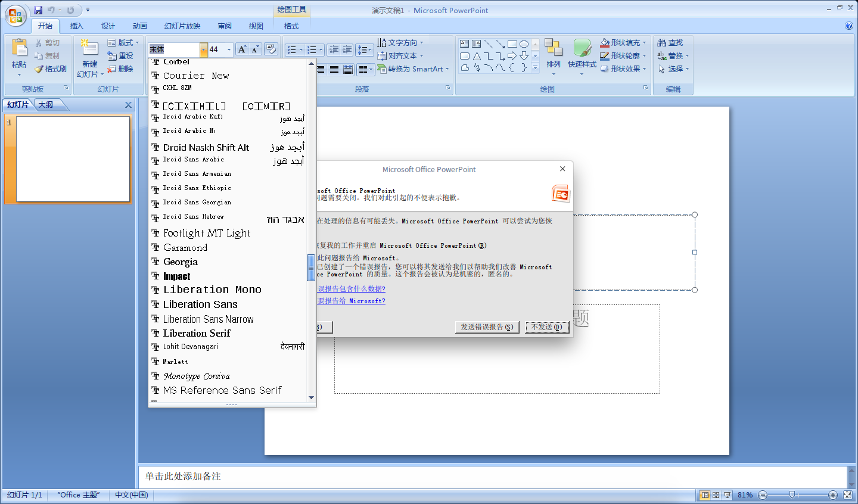Insert a text box shape
This screenshot has width=858, height=504.
click(x=465, y=44)
